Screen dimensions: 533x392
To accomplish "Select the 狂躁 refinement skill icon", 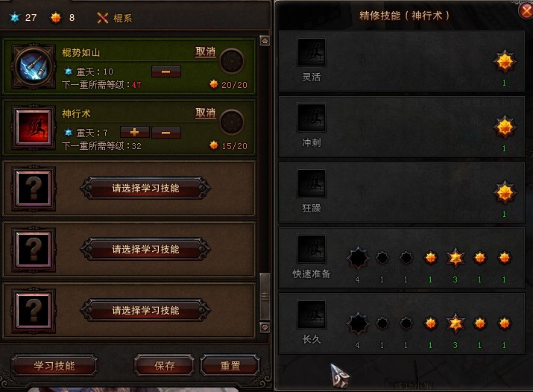I will 312,183.
